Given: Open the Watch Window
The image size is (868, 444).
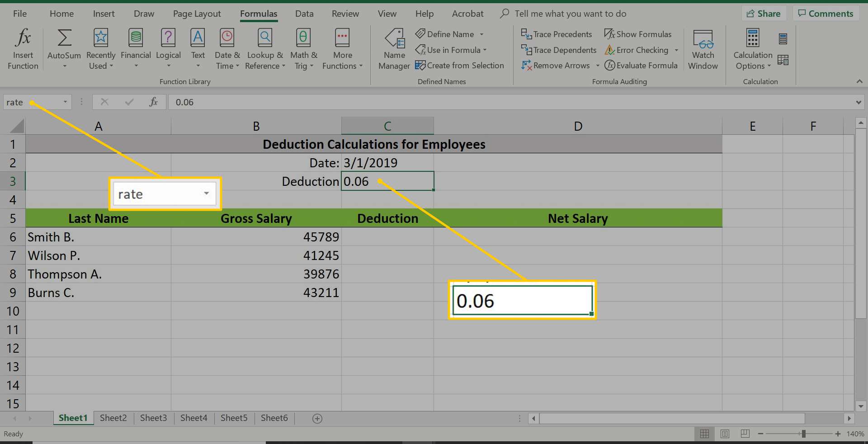Looking at the screenshot, I should click(x=703, y=49).
